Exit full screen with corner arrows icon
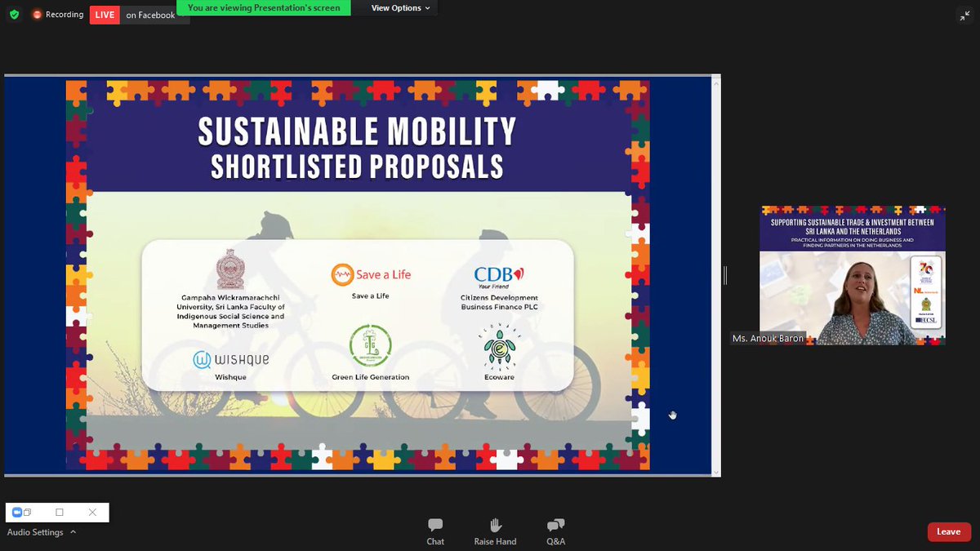 [x=964, y=16]
